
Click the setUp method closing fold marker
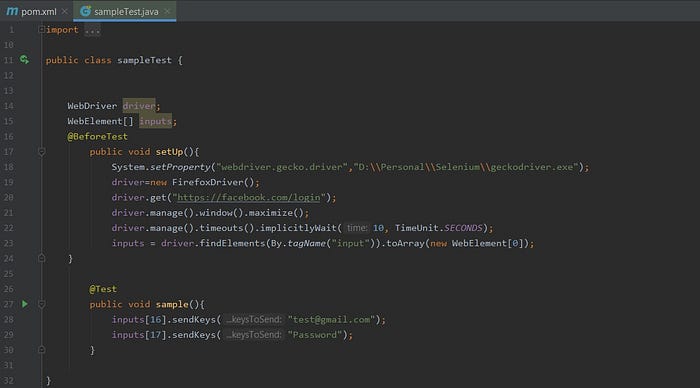coord(42,258)
